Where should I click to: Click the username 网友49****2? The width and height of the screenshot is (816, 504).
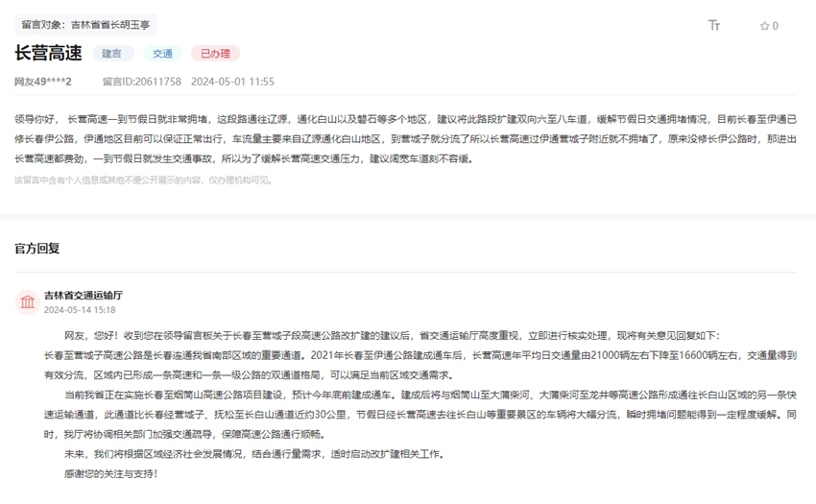(43, 83)
